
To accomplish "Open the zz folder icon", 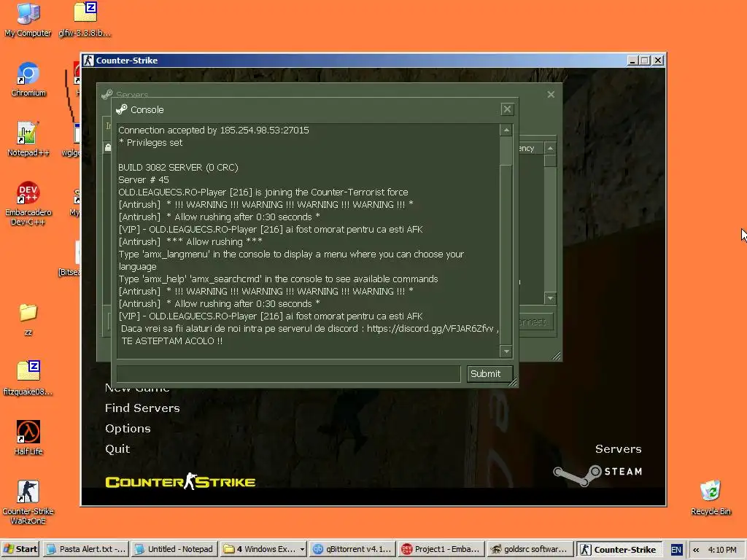I will point(28,319).
